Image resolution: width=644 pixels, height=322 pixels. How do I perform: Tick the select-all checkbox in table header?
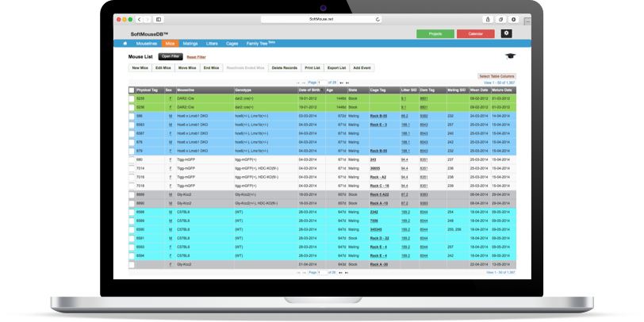click(132, 90)
